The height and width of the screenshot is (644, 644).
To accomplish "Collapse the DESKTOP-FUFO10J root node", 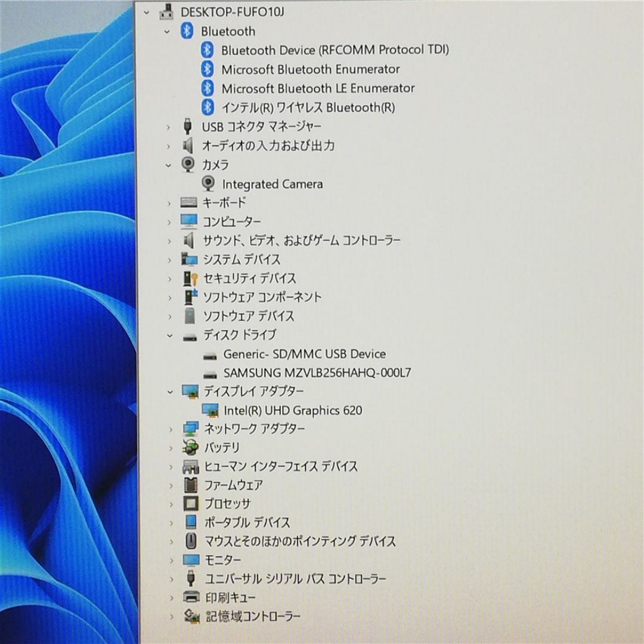I will click(x=147, y=13).
